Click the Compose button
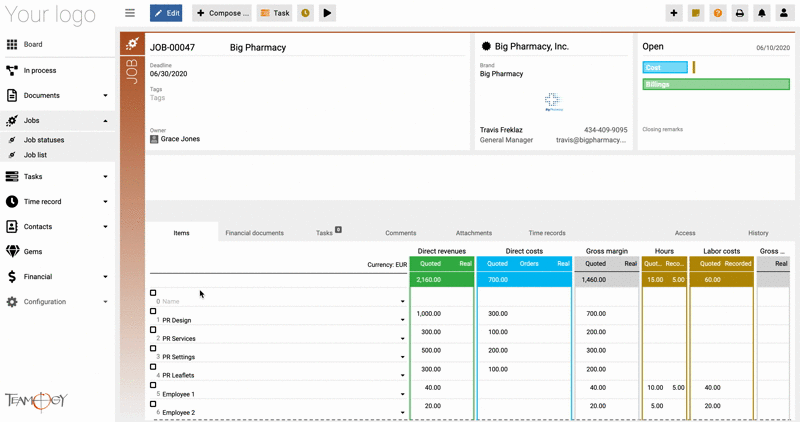The image size is (800, 422). 222,13
